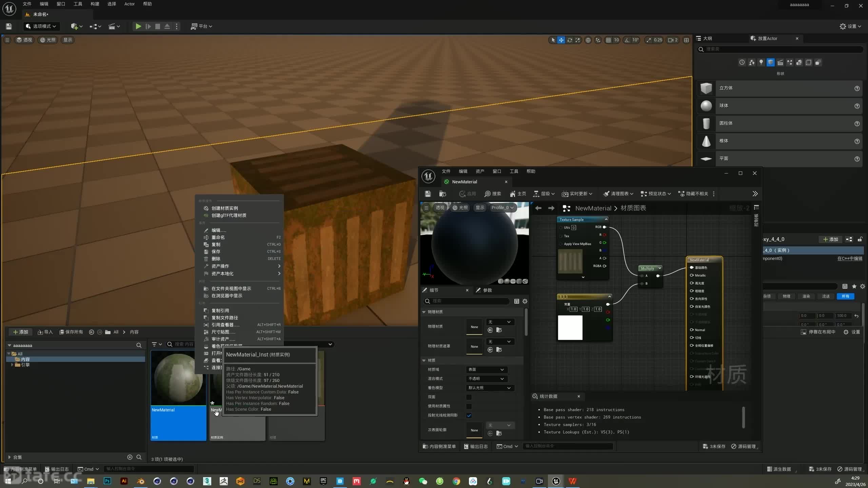Click the Play level button
Viewport: 868px width, 488px height.
click(138, 26)
